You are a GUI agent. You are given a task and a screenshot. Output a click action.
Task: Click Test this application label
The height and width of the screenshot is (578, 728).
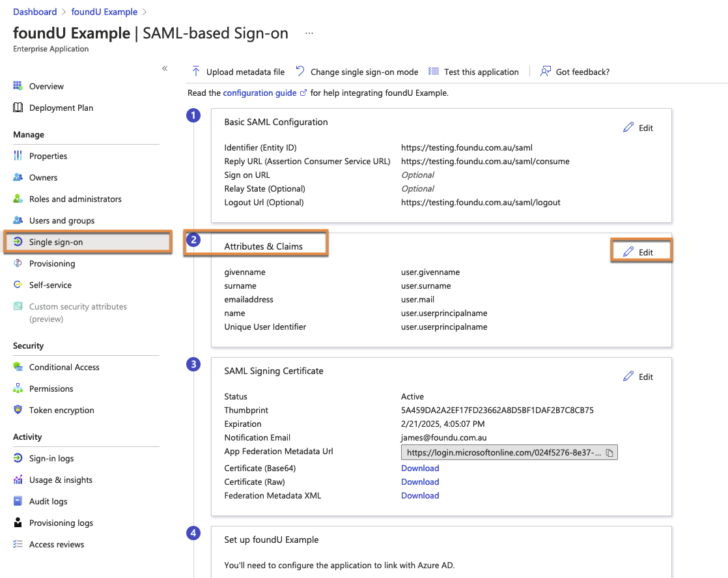(x=481, y=72)
